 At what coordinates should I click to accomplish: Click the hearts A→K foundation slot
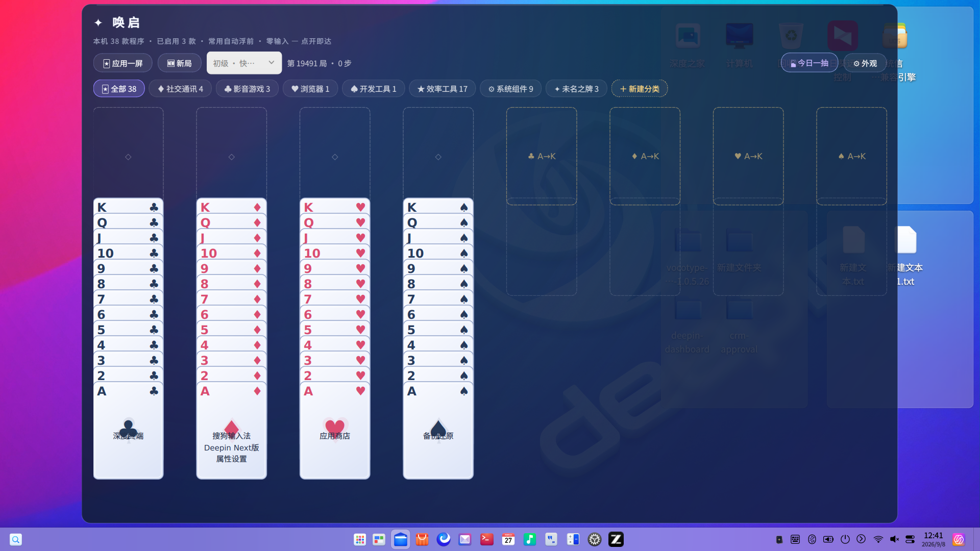coord(748,156)
